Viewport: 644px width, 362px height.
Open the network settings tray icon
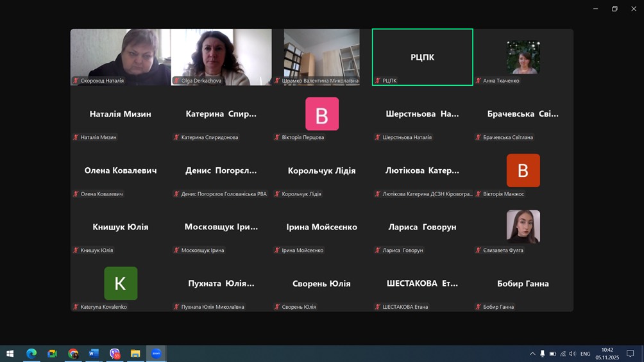point(563,354)
